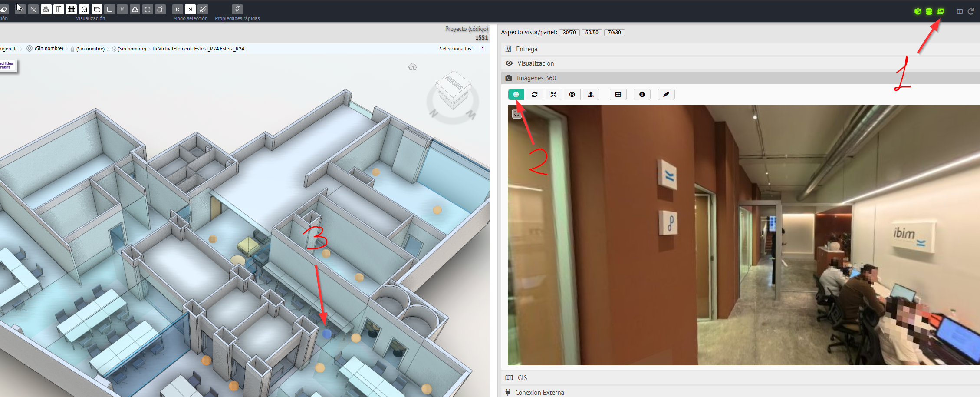980x397 pixels.
Task: Click the target circle icon in Imágenes 360
Action: click(x=572, y=94)
